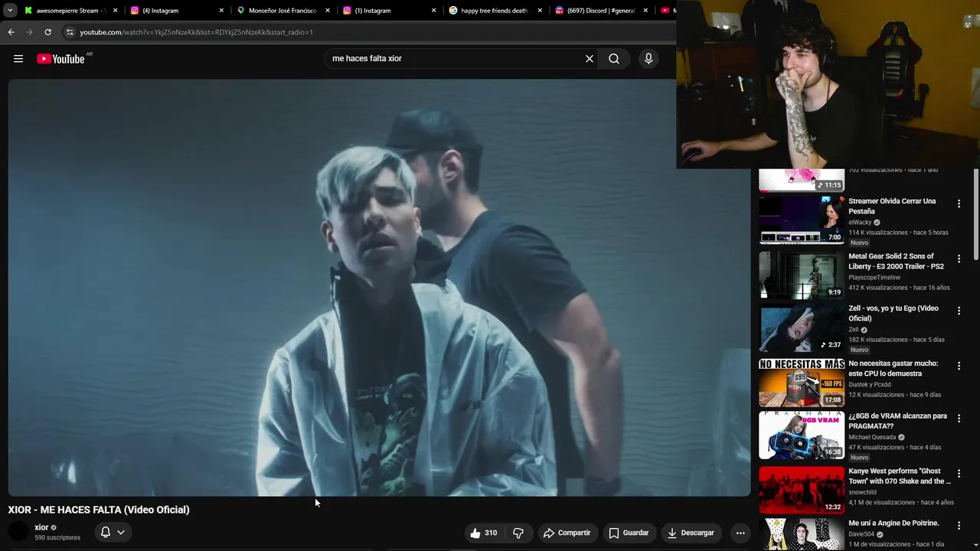Open the pink 11:15 video thumbnail
980x551 pixels.
[x=802, y=180]
